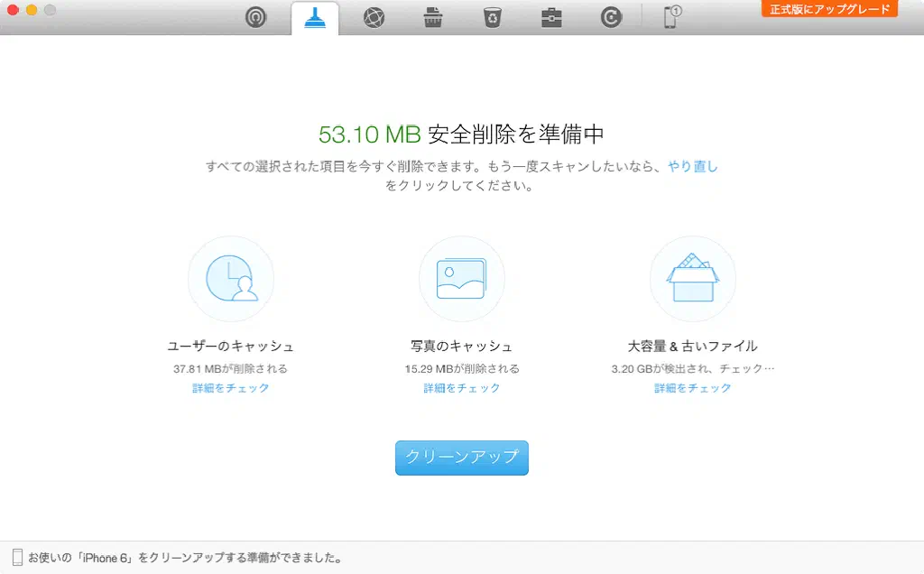The height and width of the screenshot is (574, 924).
Task: Check details link under ユーザーのキャッシュ
Action: pos(231,388)
